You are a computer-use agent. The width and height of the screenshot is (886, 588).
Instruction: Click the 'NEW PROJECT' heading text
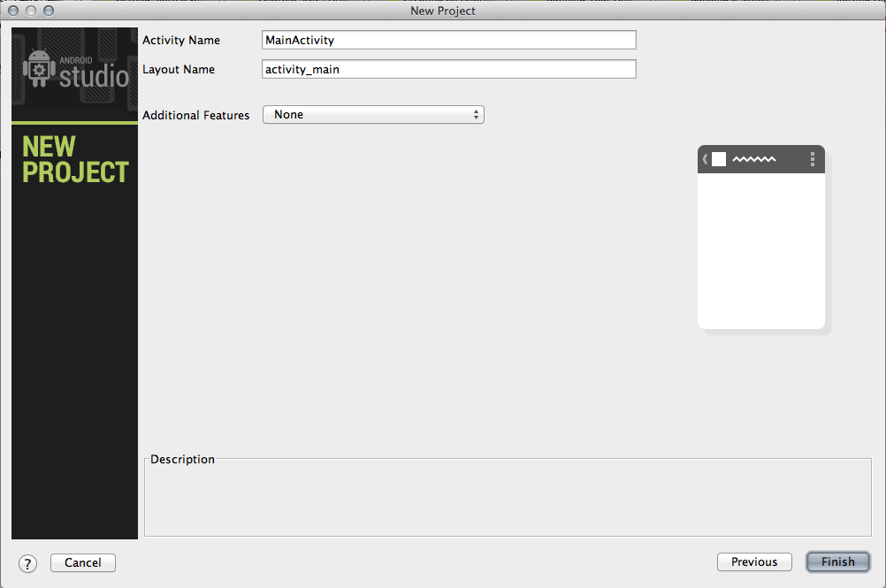(75, 160)
